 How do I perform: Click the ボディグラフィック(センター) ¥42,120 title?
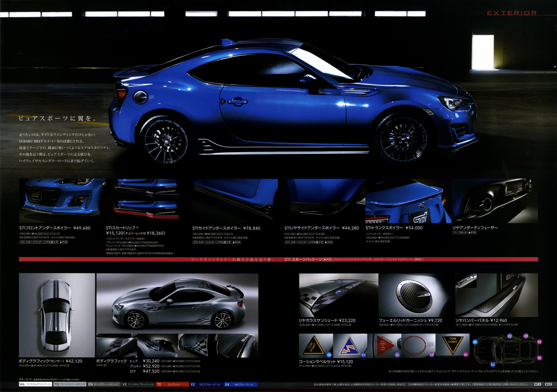pos(50,361)
